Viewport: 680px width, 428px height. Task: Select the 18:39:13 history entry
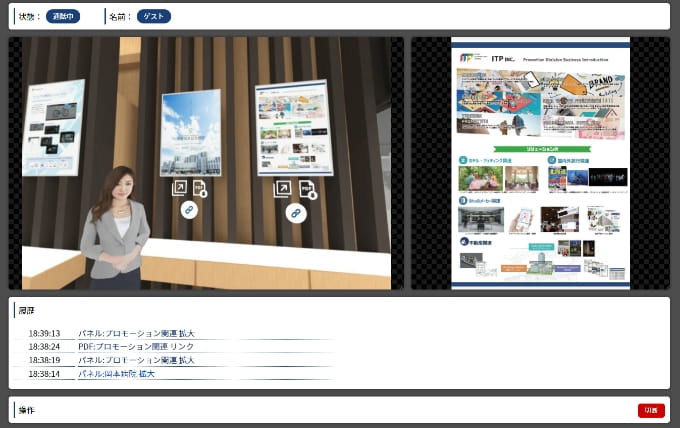click(x=136, y=333)
